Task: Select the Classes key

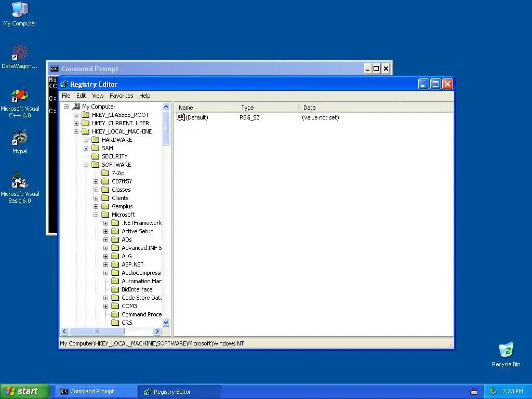Action: (121, 190)
